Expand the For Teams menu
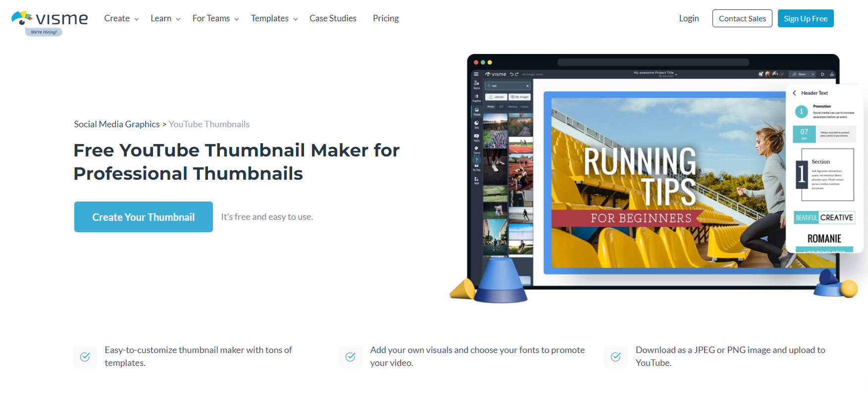This screenshot has height=406, width=868. 216,18
